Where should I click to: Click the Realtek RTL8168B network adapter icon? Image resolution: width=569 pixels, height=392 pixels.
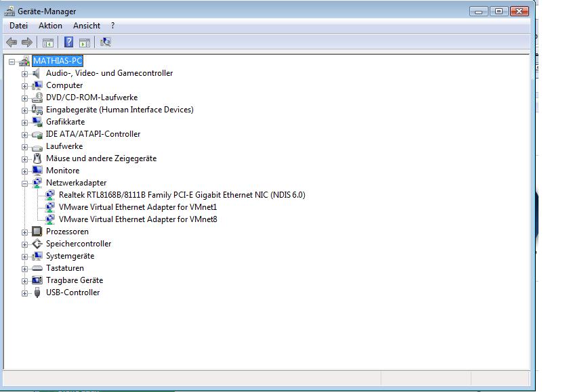click(x=50, y=195)
